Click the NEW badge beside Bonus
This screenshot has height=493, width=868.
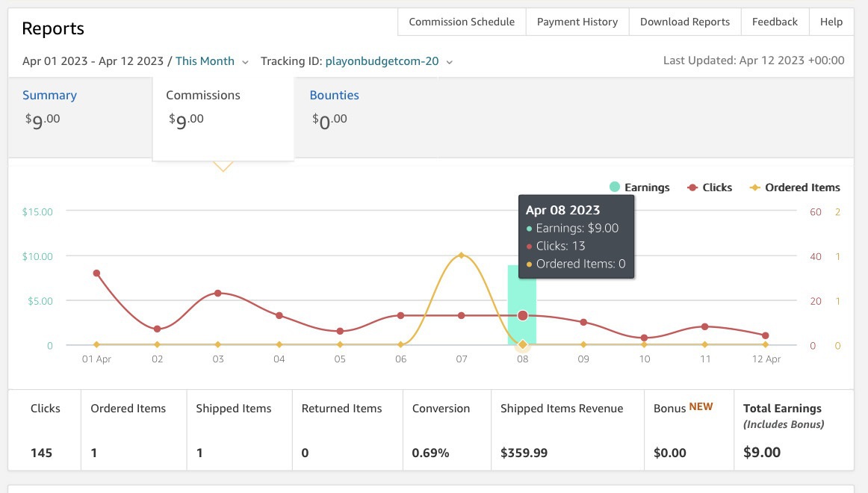[701, 406]
